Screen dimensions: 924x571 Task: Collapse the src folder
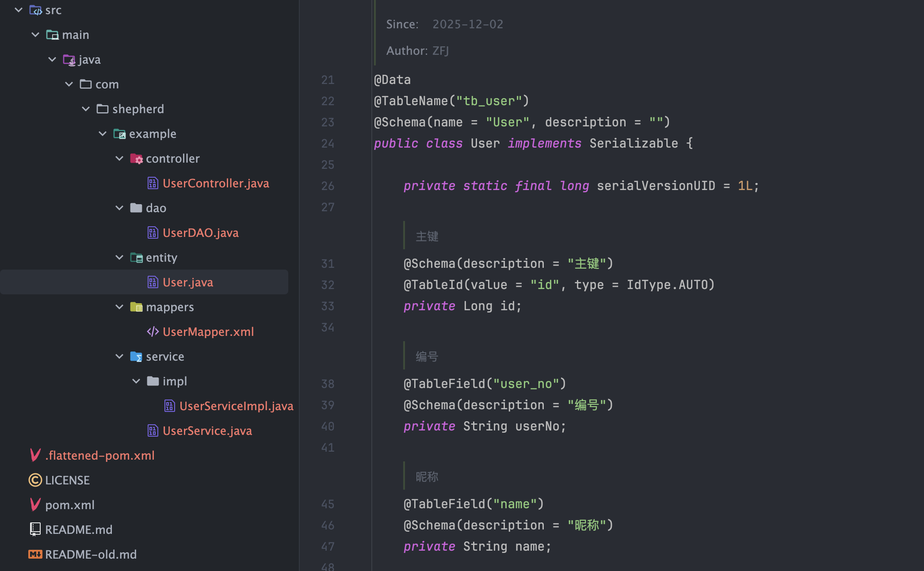[x=19, y=10]
